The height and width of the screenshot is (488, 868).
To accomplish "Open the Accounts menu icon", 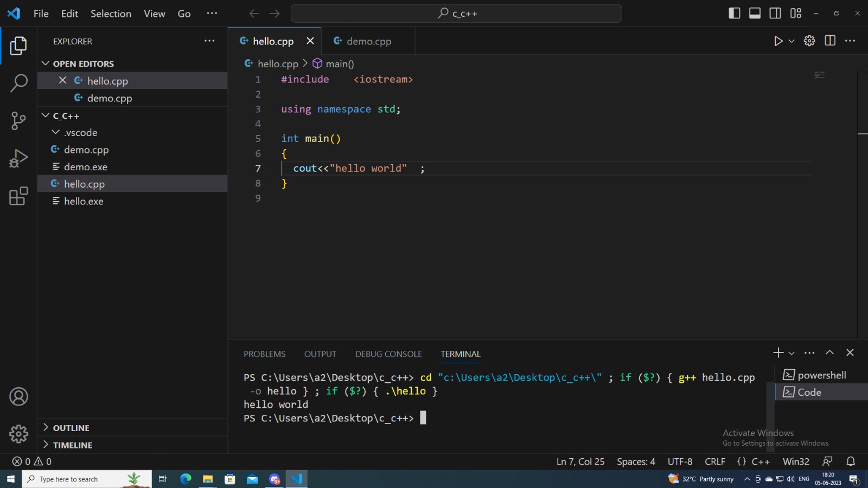I will click(18, 396).
